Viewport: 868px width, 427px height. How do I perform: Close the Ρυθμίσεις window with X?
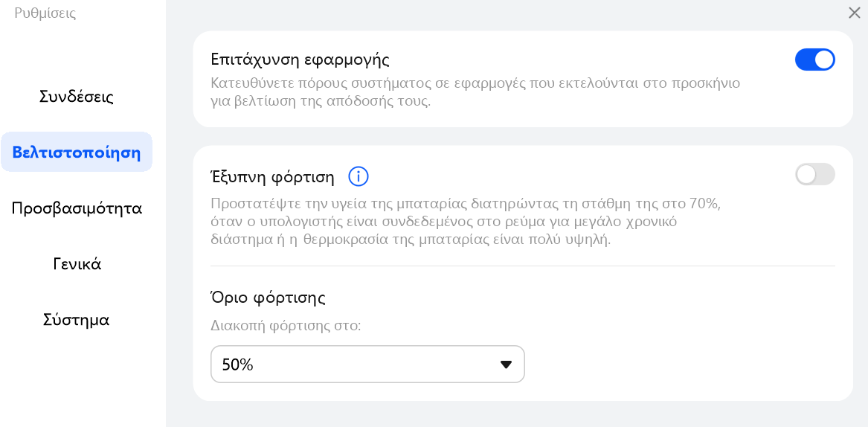point(854,13)
